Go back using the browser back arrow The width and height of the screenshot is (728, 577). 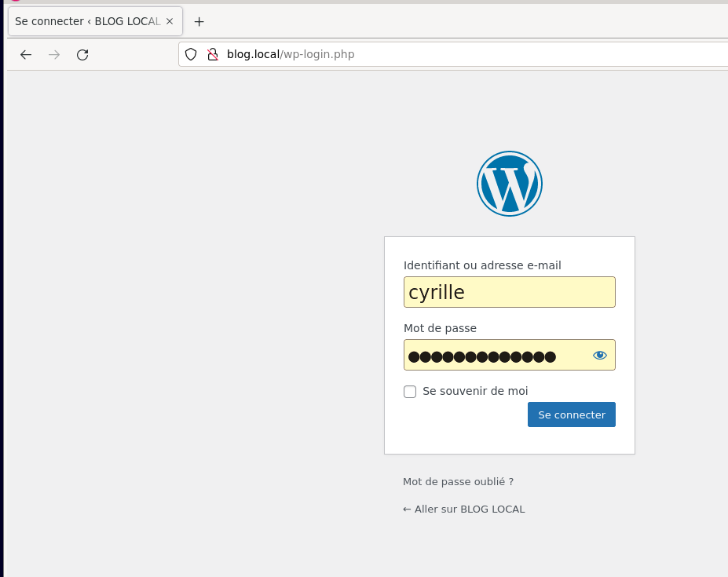pos(26,55)
